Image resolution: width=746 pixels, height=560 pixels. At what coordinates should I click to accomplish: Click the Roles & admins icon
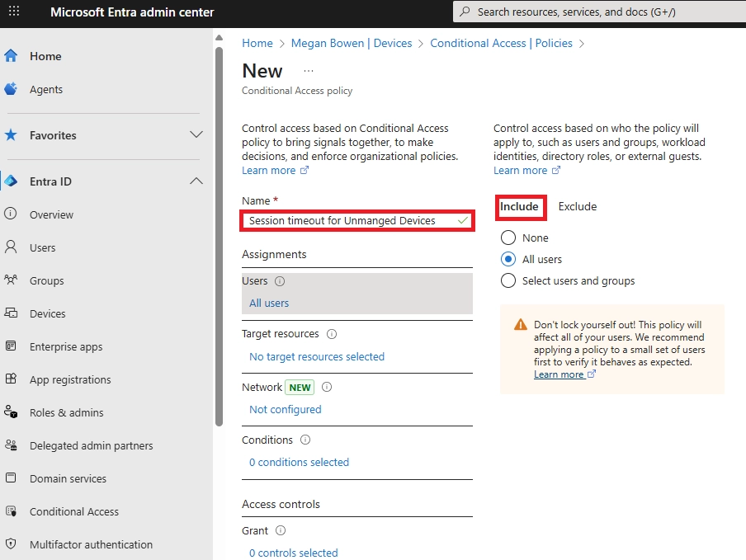point(11,412)
